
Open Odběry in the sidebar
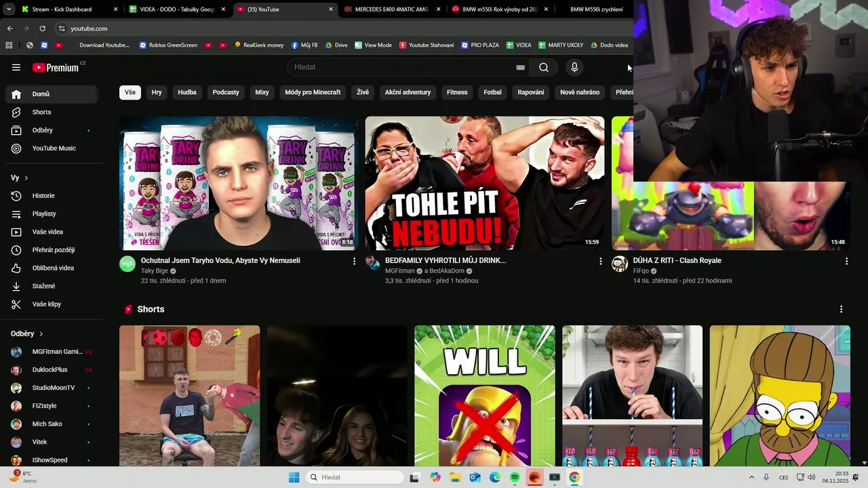pyautogui.click(x=52, y=130)
